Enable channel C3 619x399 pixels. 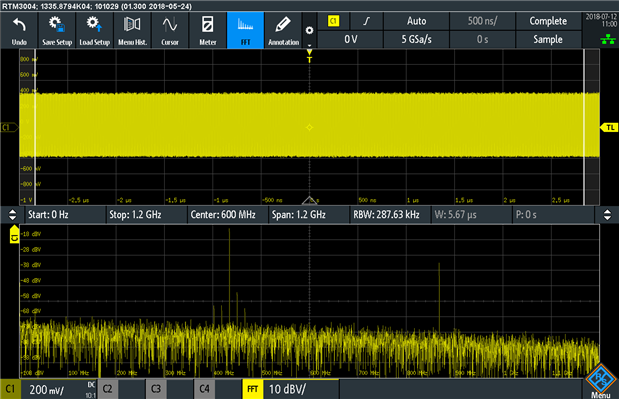point(156,389)
